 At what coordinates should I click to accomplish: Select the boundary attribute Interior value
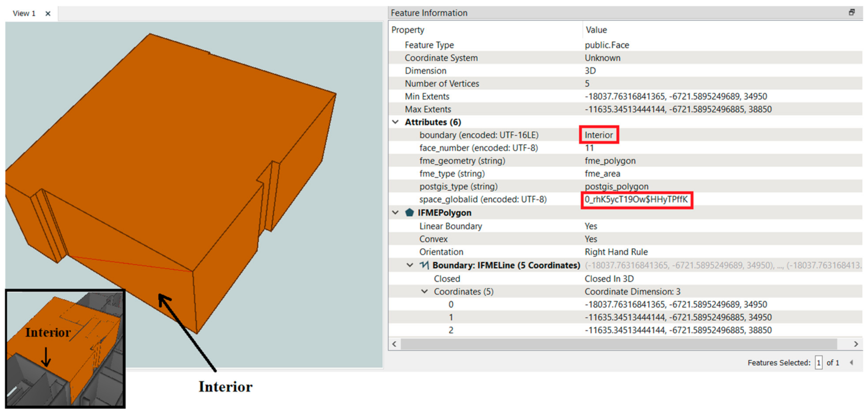point(598,135)
